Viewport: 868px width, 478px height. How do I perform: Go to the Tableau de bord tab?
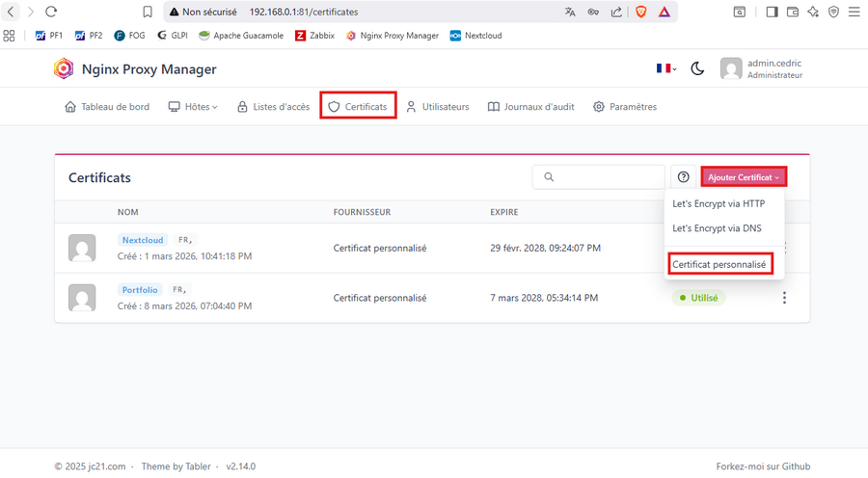107,107
